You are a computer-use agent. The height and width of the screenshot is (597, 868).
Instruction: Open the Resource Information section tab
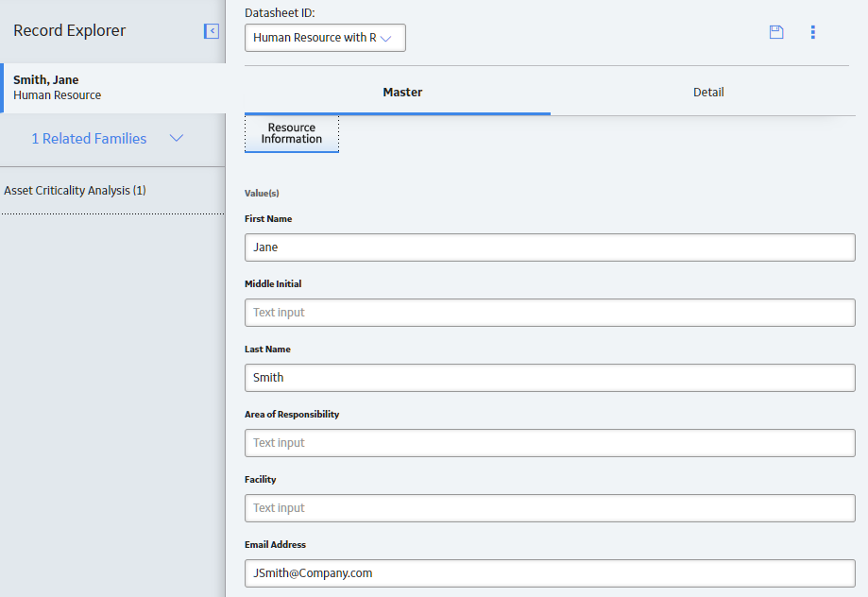click(292, 133)
